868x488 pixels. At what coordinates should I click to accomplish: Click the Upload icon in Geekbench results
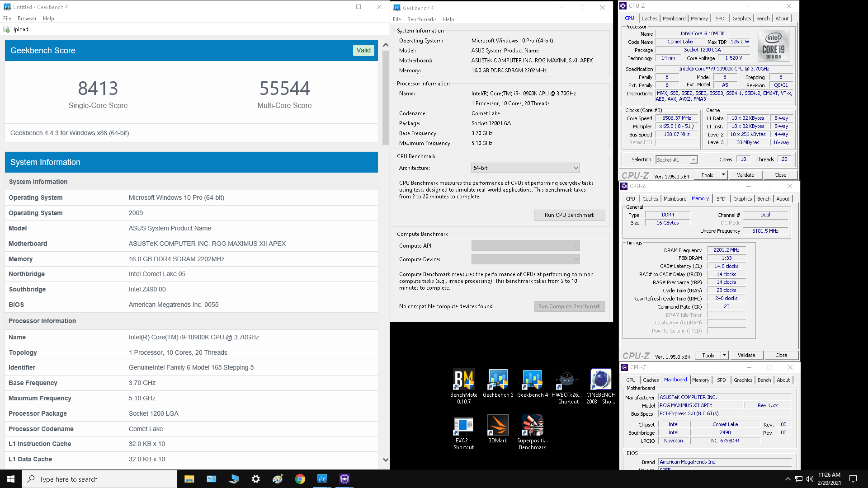6,29
